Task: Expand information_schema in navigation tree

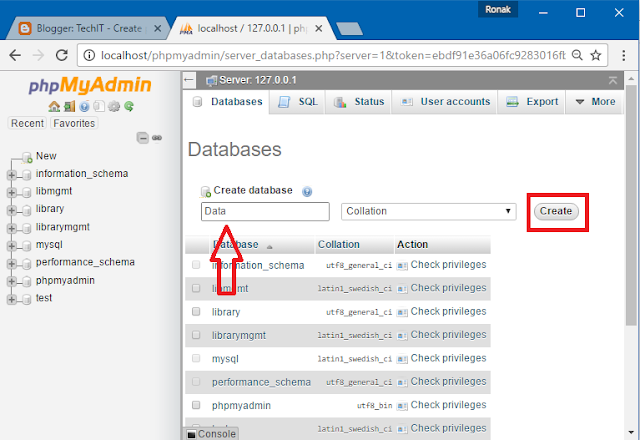Action: click(11, 175)
